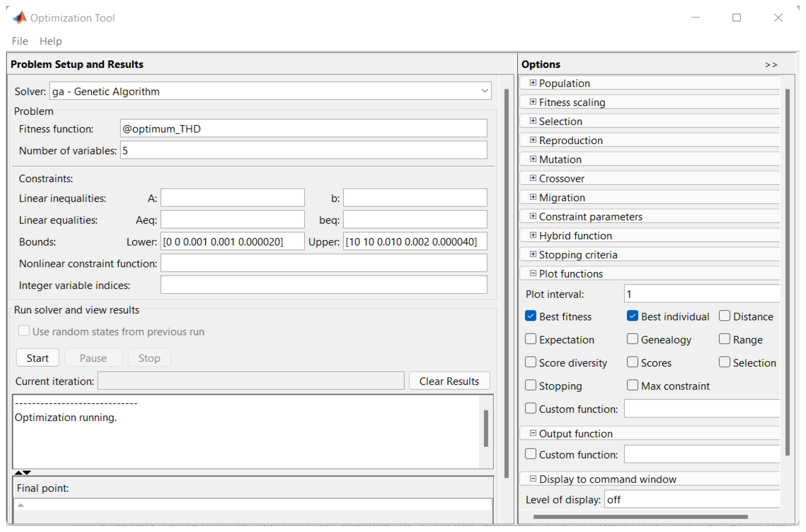Viewport: 806px width, 532px height.
Task: Click the Clear Results button
Action: tap(449, 381)
